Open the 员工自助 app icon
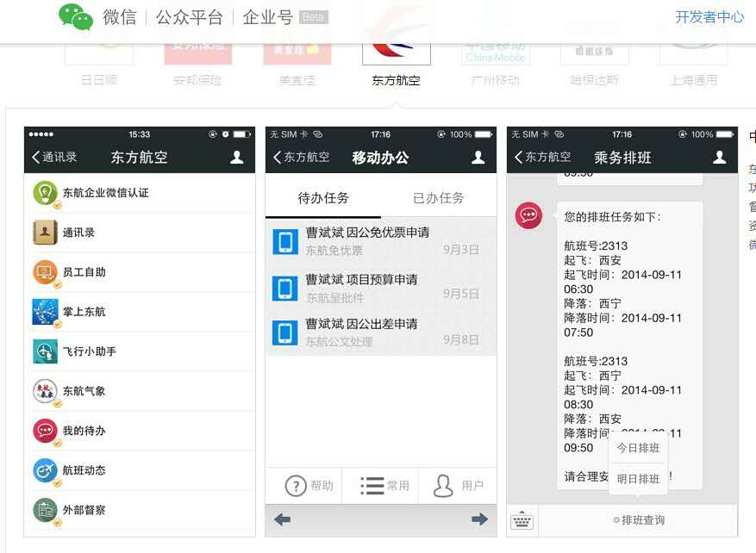The height and width of the screenshot is (553, 756). point(45,272)
